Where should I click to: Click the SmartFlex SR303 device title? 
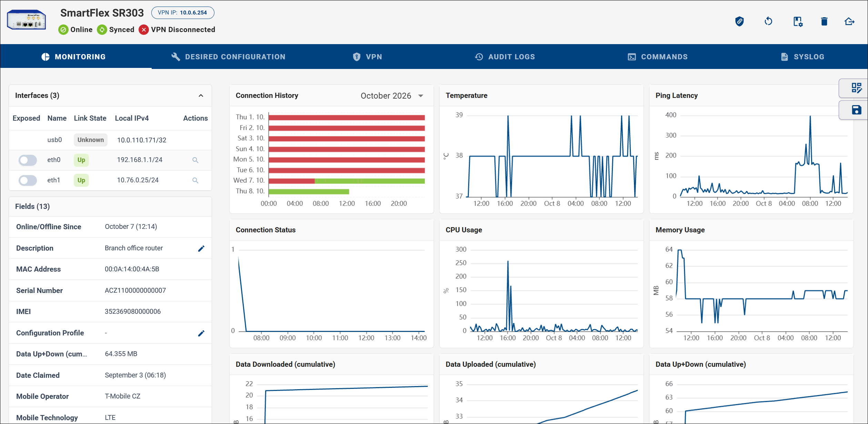(x=102, y=13)
